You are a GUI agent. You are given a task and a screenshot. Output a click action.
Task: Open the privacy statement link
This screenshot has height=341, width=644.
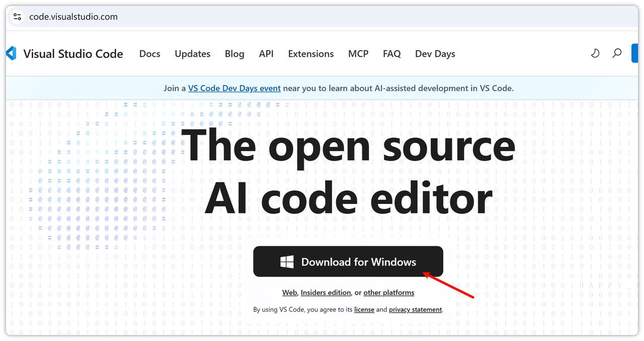(x=415, y=310)
